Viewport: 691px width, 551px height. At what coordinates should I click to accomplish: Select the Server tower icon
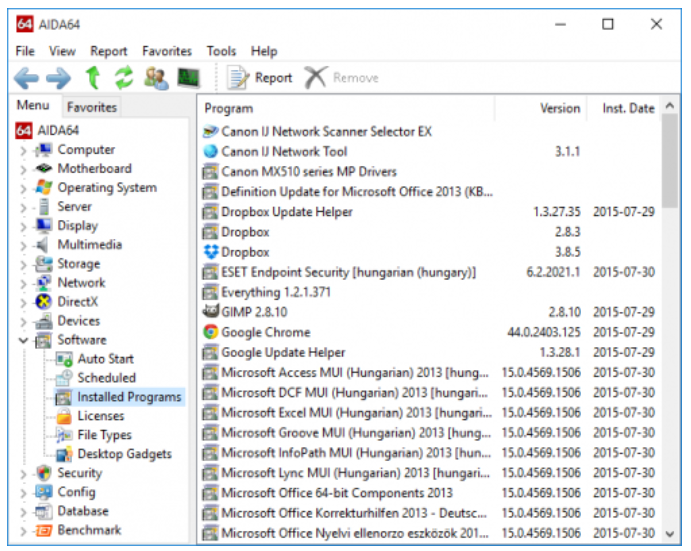point(44,207)
